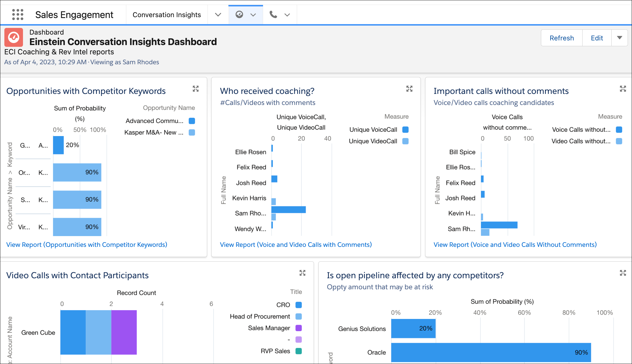632x364 pixels.
Task: Click Green Cube Sales Manager purple segment
Action: (x=124, y=332)
